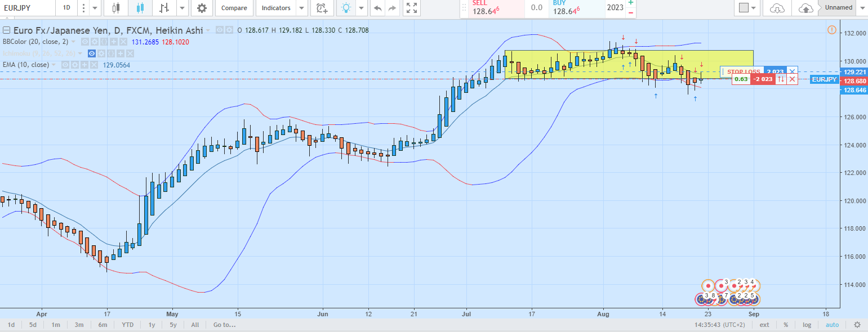Open chart properties gear in top toolbar
Screen dimensions: 868x332
202,8
